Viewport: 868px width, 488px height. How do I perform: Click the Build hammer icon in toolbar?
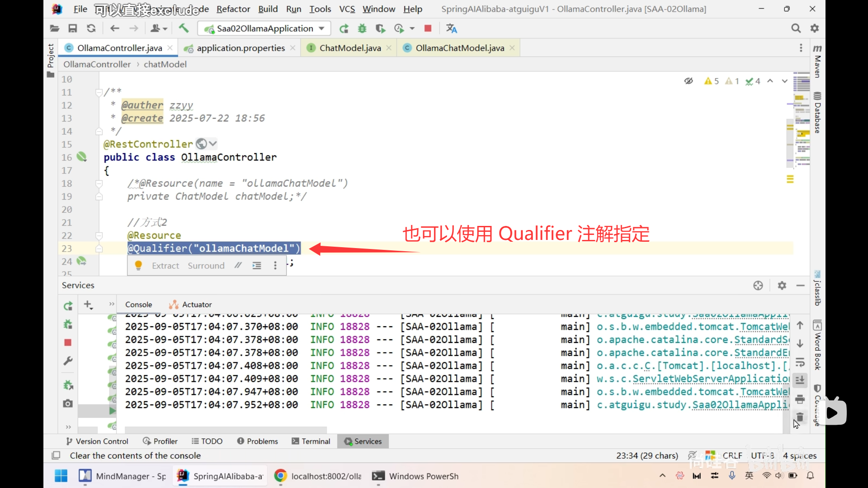tap(184, 28)
